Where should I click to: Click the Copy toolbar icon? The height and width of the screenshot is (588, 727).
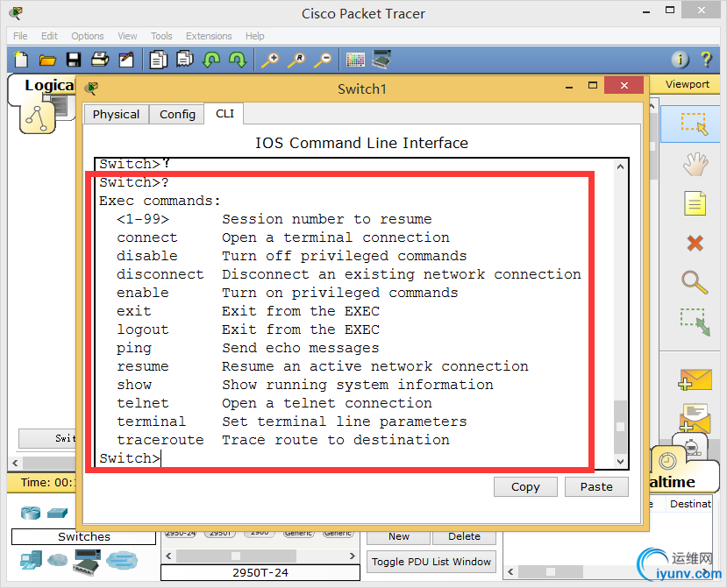(159, 60)
